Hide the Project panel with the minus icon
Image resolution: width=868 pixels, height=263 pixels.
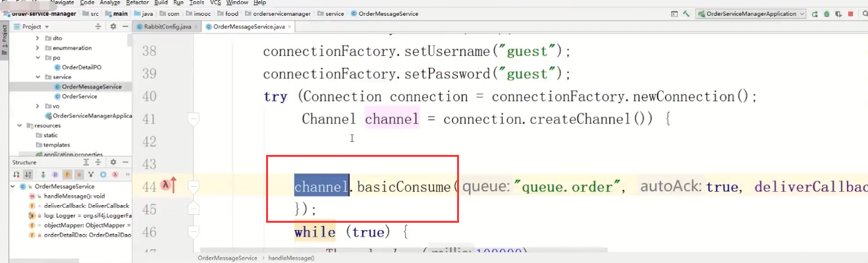124,26
